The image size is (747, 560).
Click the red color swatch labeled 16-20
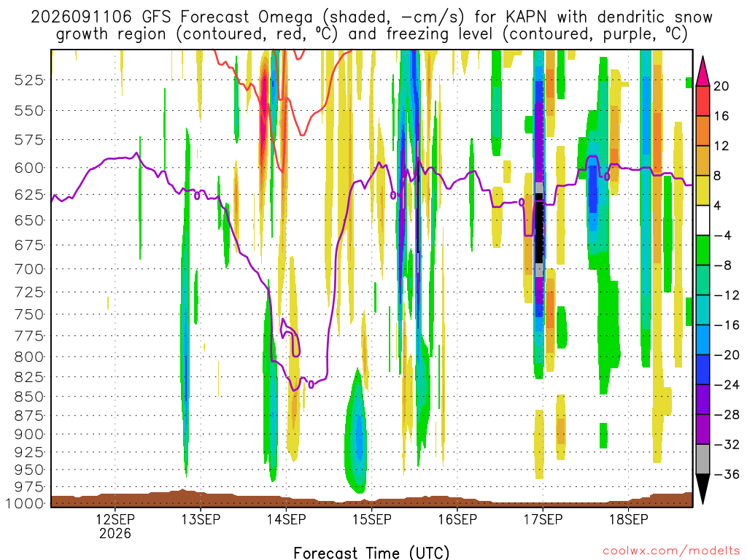(x=703, y=101)
